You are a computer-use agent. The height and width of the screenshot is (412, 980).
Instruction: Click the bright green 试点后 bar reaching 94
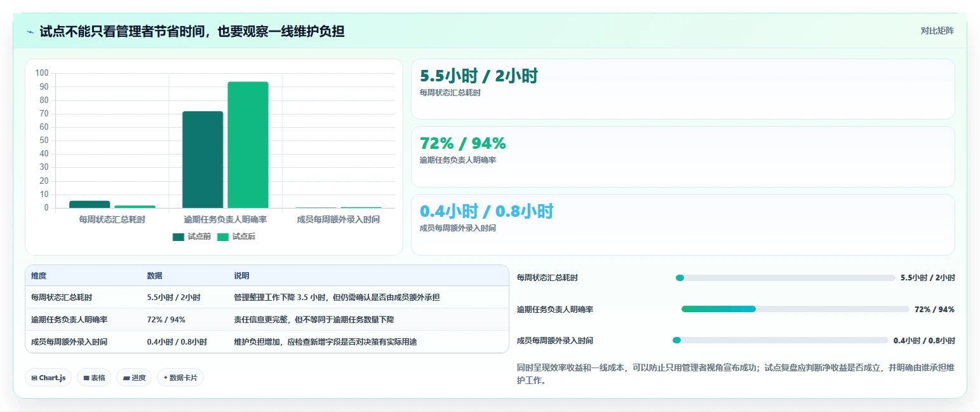click(248, 145)
